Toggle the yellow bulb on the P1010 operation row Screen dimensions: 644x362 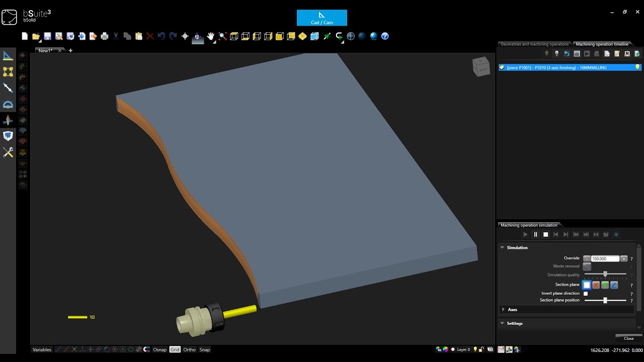(x=637, y=67)
